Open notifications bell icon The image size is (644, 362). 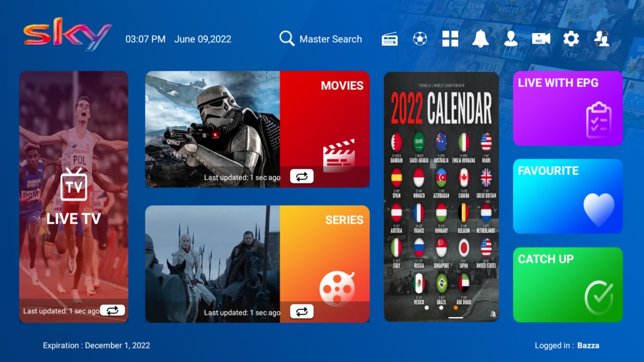click(x=480, y=39)
